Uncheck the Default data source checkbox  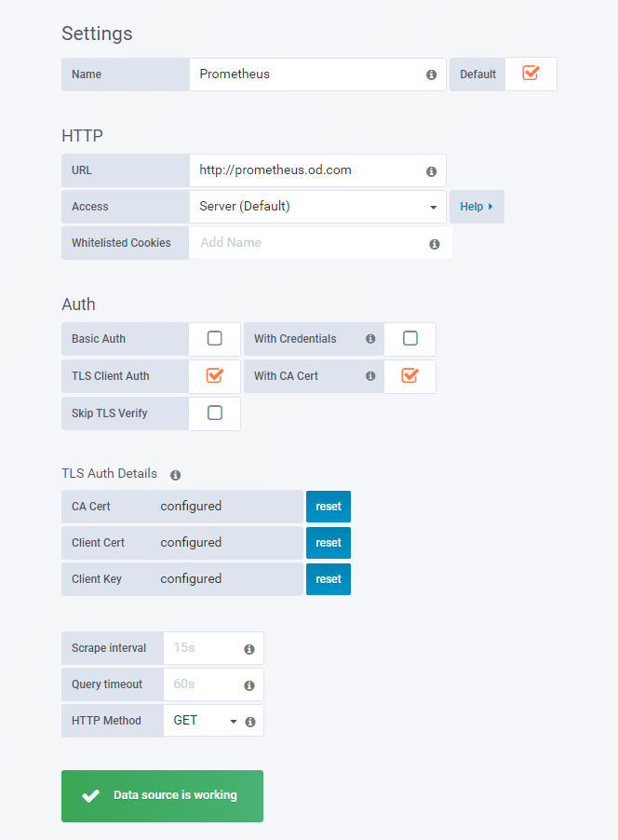click(x=531, y=73)
